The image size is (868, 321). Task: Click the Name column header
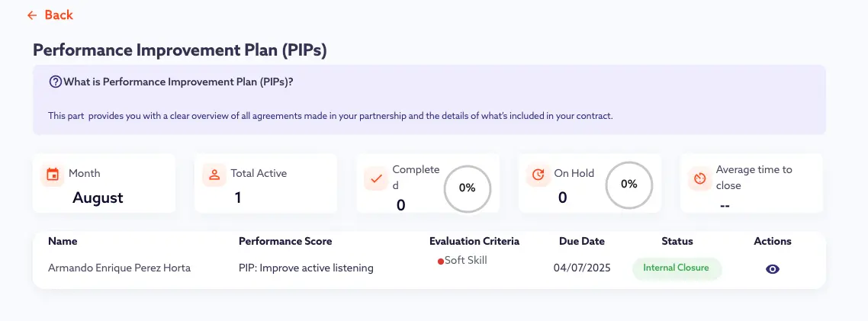pyautogui.click(x=63, y=241)
